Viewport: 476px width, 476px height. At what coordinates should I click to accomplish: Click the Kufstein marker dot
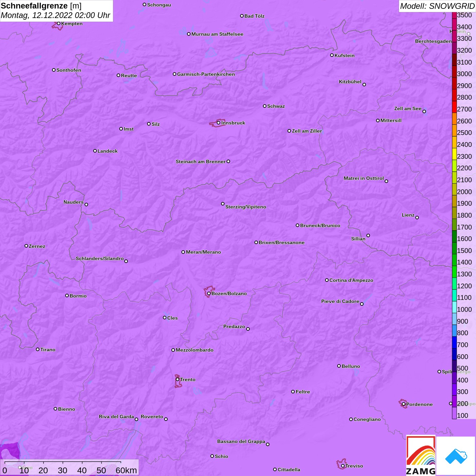click(332, 55)
